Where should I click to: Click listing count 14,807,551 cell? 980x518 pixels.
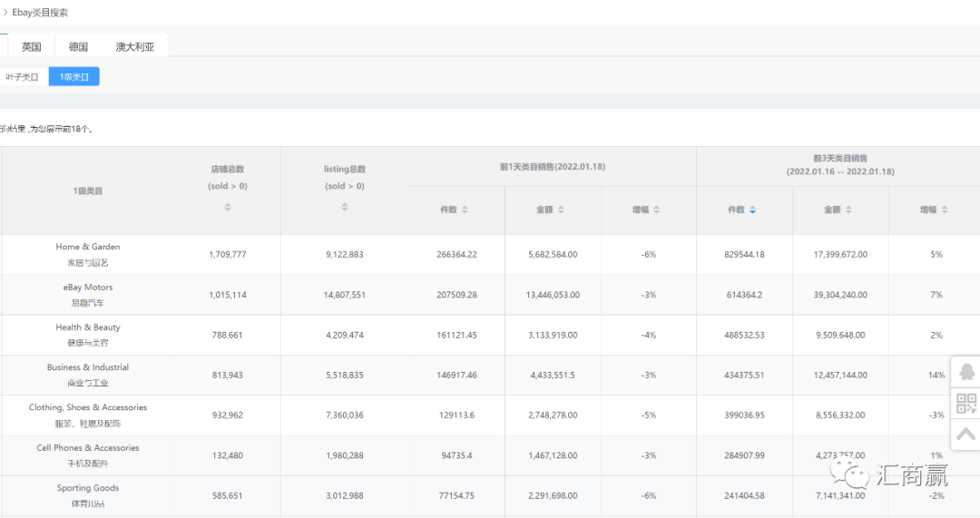pyautogui.click(x=345, y=295)
